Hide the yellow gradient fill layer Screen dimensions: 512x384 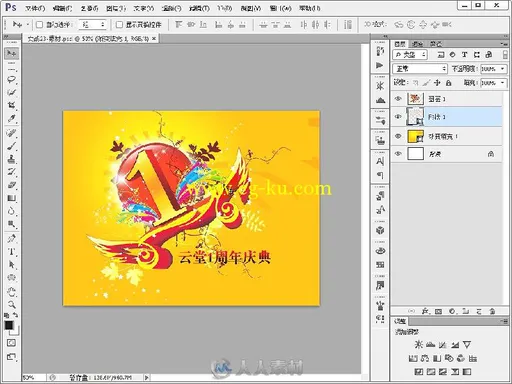[x=398, y=136]
